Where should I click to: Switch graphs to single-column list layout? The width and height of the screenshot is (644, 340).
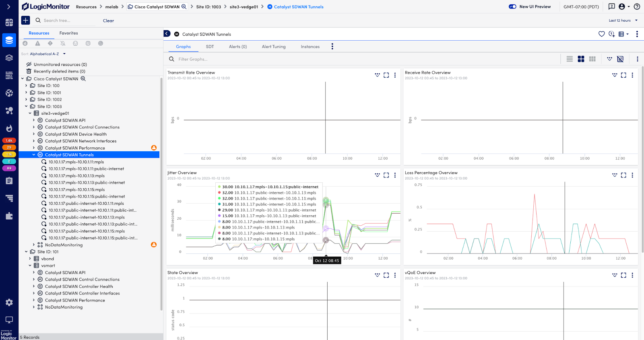point(570,59)
